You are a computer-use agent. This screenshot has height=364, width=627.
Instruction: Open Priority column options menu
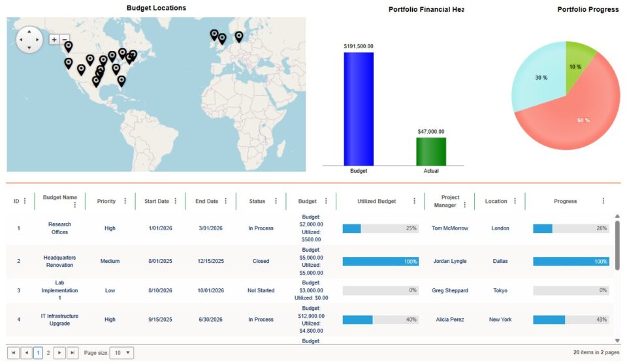tap(125, 202)
